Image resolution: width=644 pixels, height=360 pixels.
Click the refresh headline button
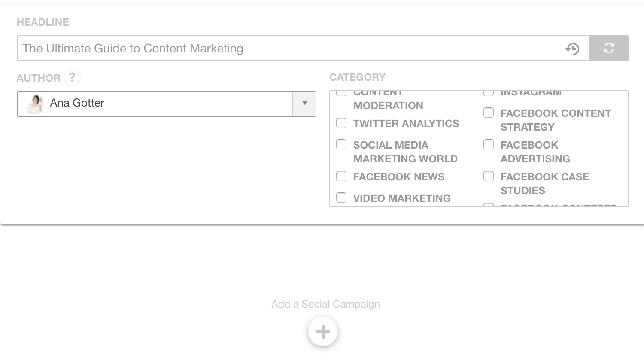pyautogui.click(x=609, y=48)
